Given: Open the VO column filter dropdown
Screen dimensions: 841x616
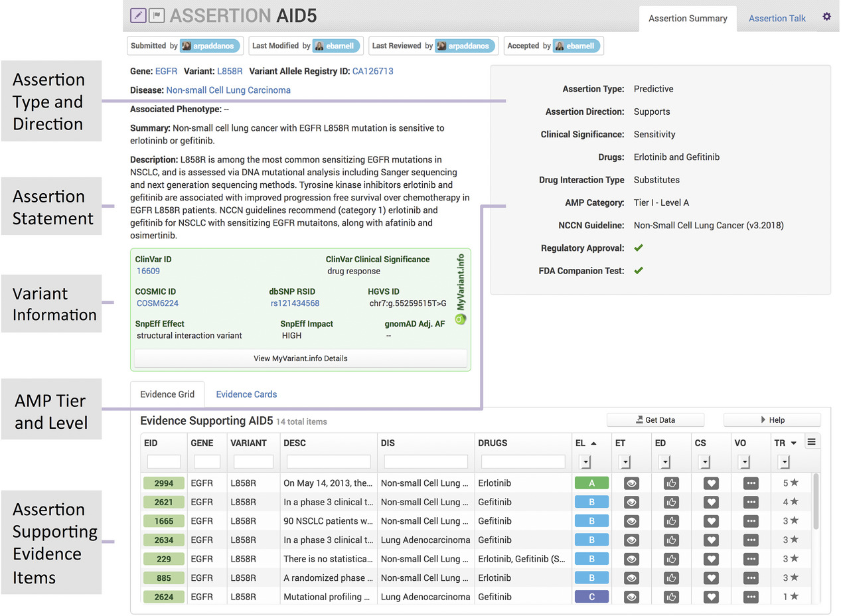Looking at the screenshot, I should [745, 462].
